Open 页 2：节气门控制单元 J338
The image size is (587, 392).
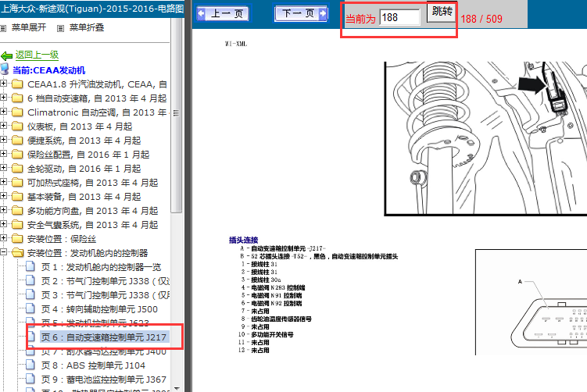pos(106,281)
